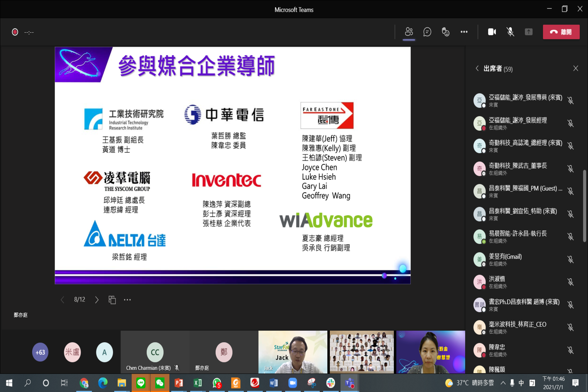This screenshot has width=588, height=392.
Task: Open slide viewer more options
Action: point(127,300)
